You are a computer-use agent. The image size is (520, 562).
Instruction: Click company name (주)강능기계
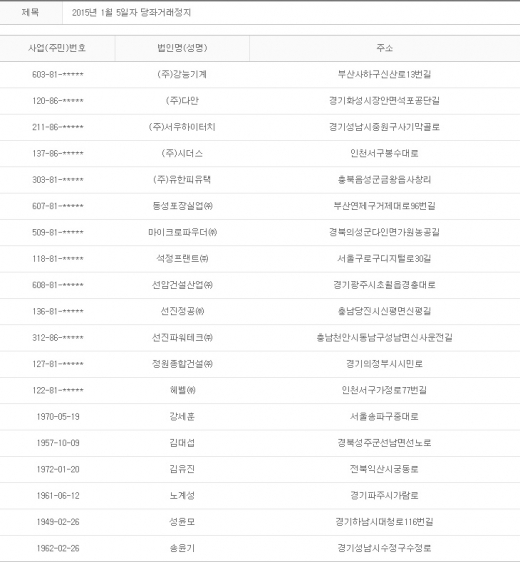pyautogui.click(x=182, y=74)
